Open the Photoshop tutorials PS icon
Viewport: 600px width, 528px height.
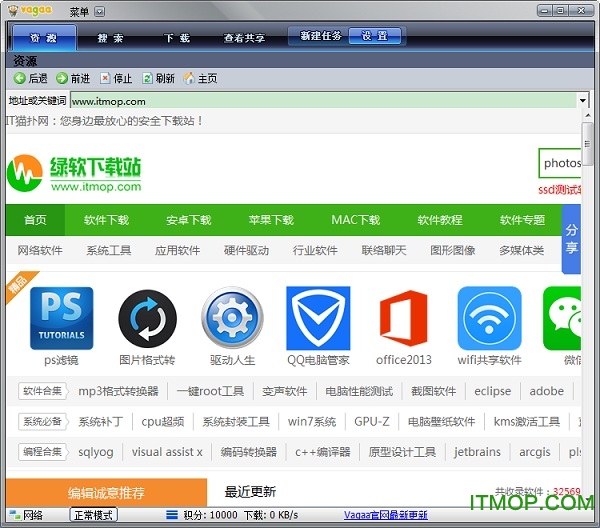(x=61, y=318)
